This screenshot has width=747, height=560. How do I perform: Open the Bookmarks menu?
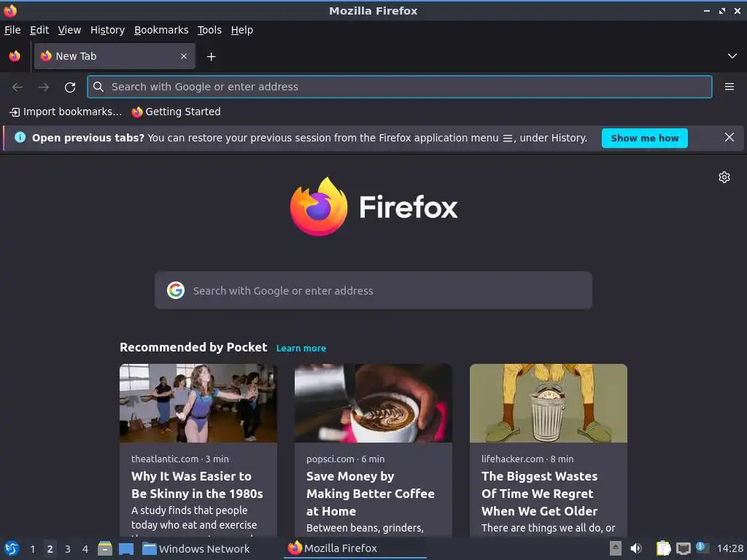(x=161, y=30)
